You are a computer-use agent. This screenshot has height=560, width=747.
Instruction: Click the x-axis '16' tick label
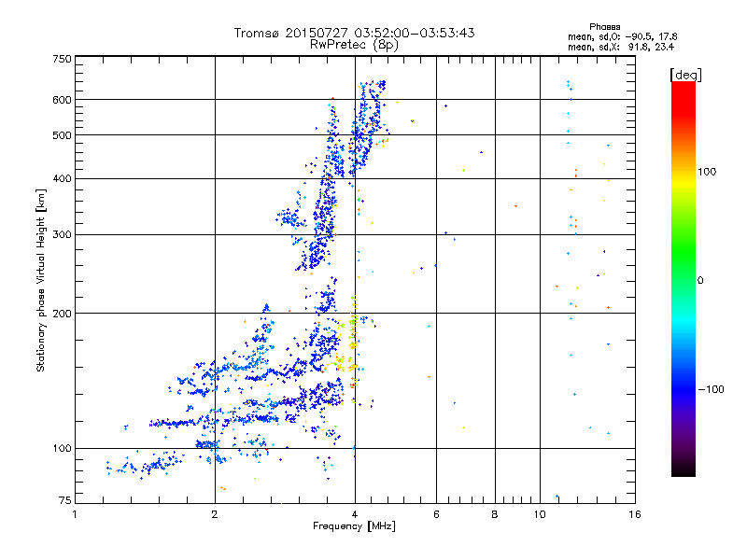[635, 514]
